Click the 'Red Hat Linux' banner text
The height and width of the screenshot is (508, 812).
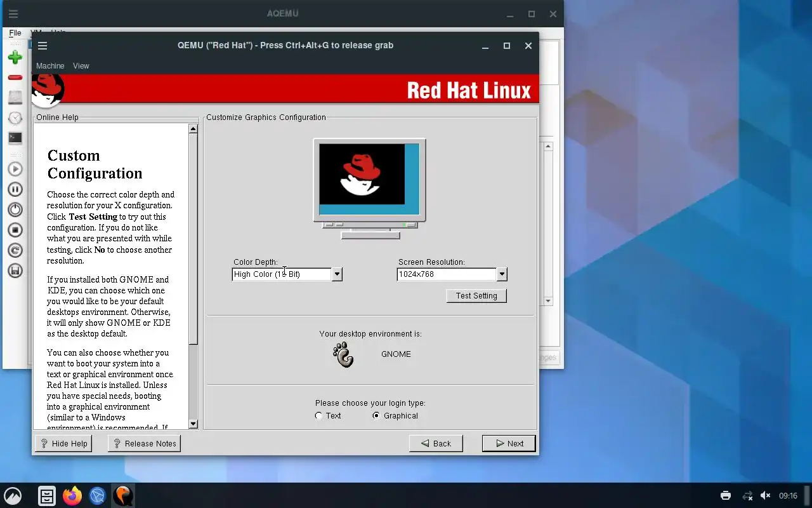(469, 90)
